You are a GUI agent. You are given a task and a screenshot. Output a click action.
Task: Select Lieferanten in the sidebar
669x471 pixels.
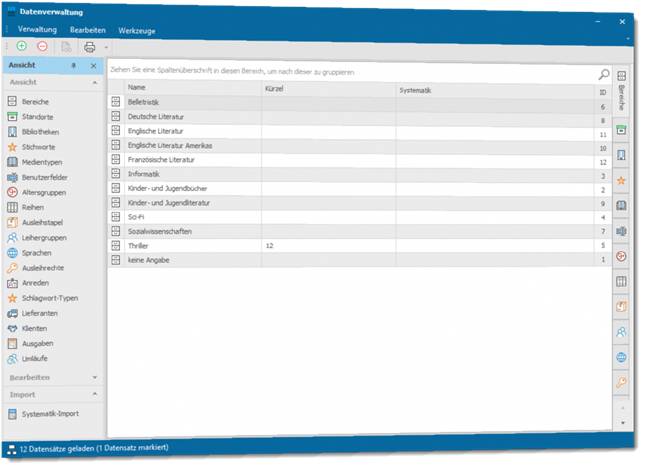click(32, 313)
